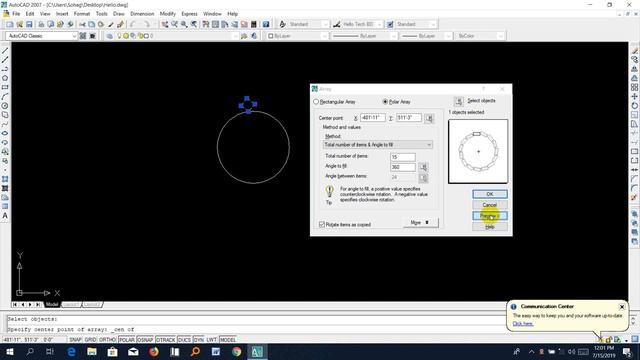This screenshot has width=640, height=360.
Task: Select the Rectangle draw tool
Action: [5, 87]
